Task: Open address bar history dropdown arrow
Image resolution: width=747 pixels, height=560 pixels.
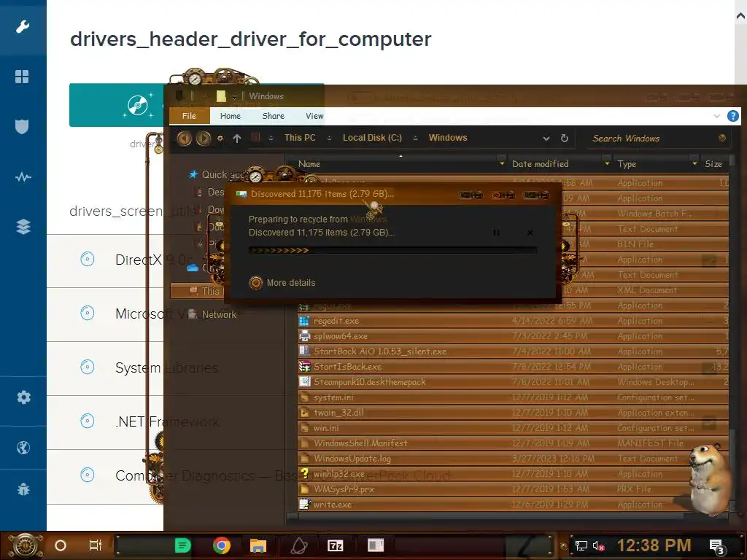Action: pos(546,139)
